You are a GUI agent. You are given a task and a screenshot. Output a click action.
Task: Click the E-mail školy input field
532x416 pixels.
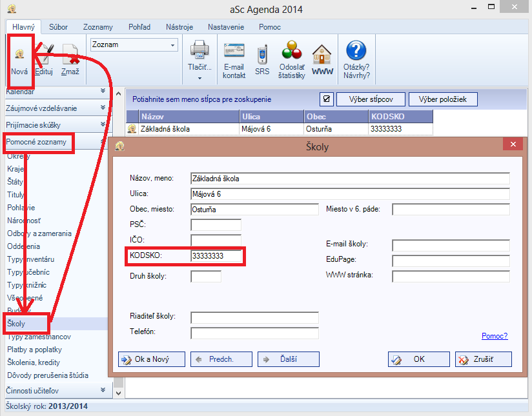tap(451, 246)
